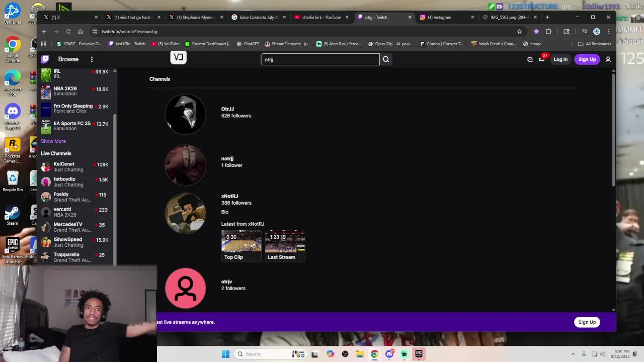Click the Windows Start button
The image size is (644, 362).
225,354
